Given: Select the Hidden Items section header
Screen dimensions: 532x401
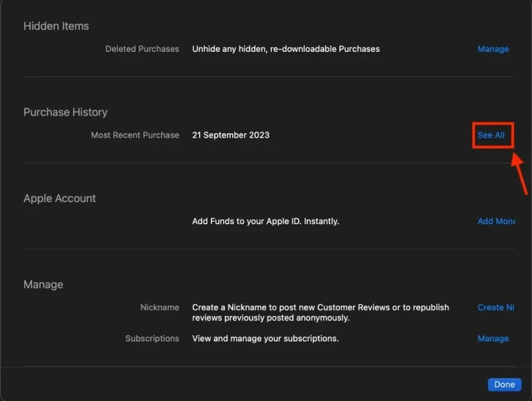Looking at the screenshot, I should (x=56, y=26).
